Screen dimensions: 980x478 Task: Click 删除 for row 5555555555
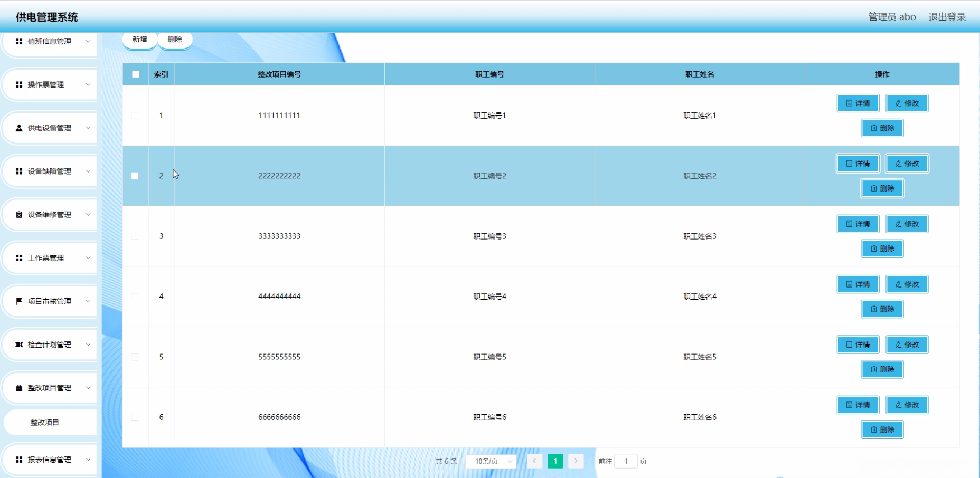click(882, 369)
